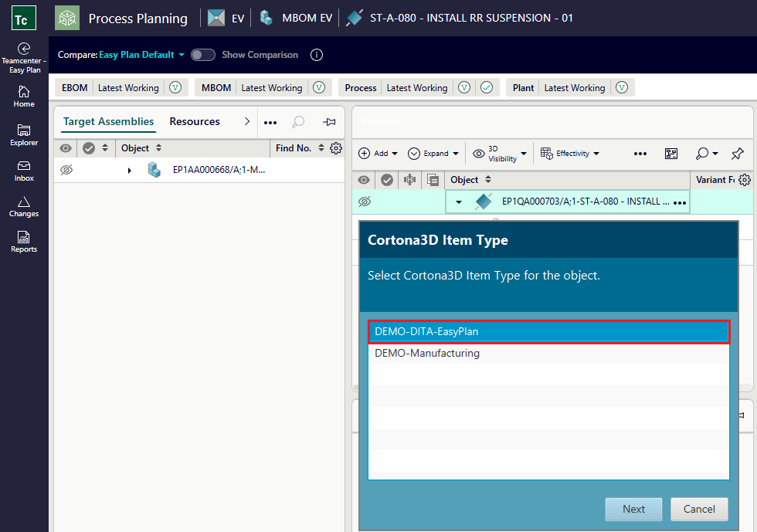Open the Effectivity dropdown

point(570,154)
